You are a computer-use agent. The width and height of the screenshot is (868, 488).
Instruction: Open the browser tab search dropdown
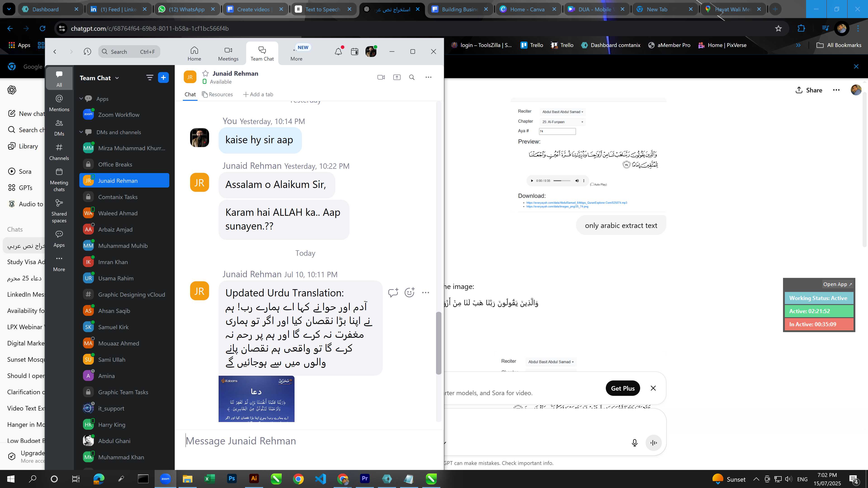(9, 9)
